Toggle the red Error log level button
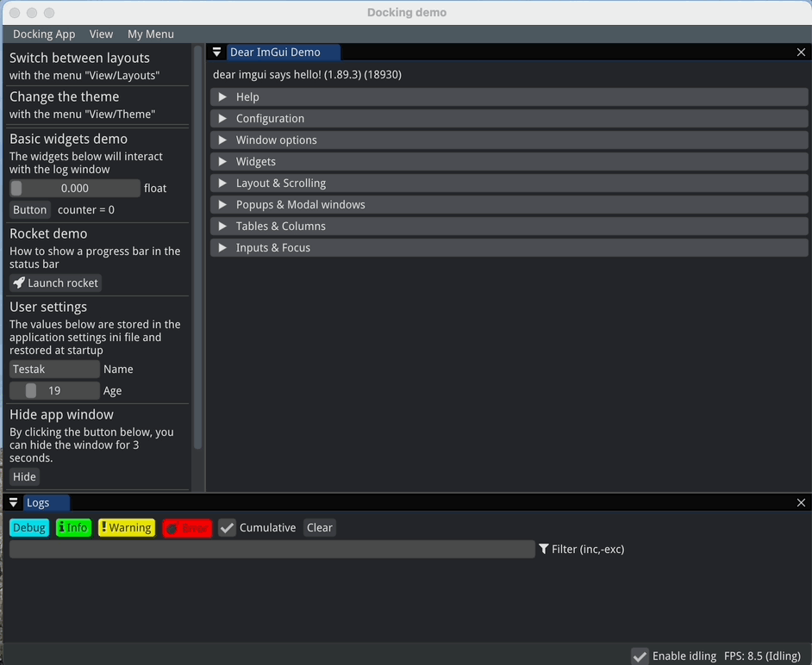Screen dimensions: 812x665 (x=187, y=528)
